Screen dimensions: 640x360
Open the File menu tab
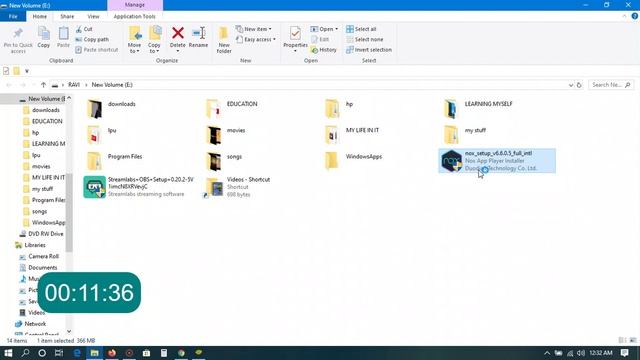tap(13, 16)
